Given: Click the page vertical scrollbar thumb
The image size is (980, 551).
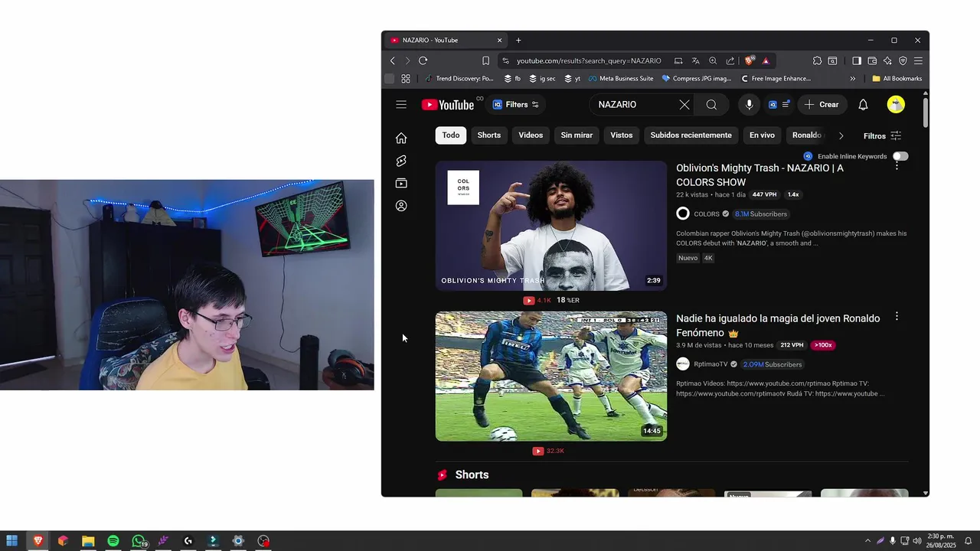Looking at the screenshot, I should click(925, 112).
